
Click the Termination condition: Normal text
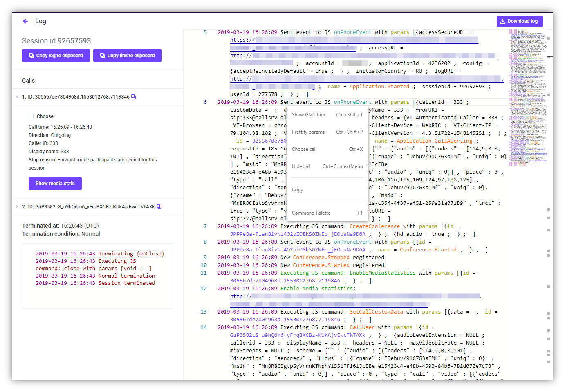click(61, 234)
